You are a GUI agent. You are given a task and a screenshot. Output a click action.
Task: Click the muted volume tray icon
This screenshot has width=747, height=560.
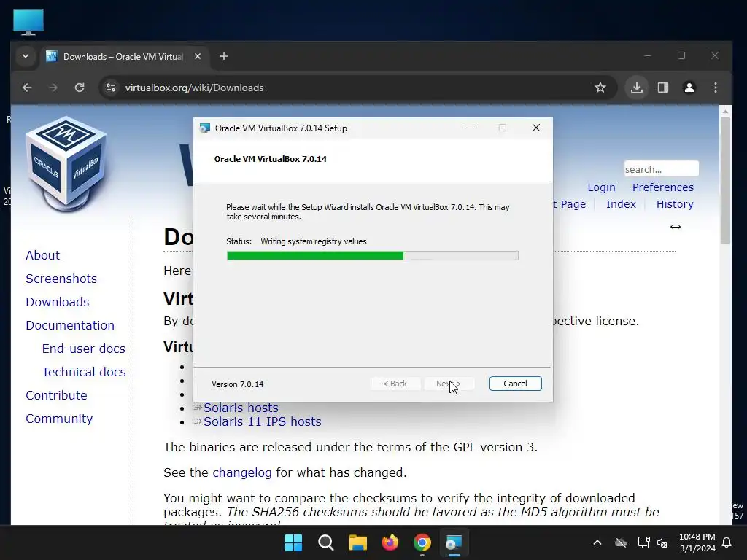662,542
